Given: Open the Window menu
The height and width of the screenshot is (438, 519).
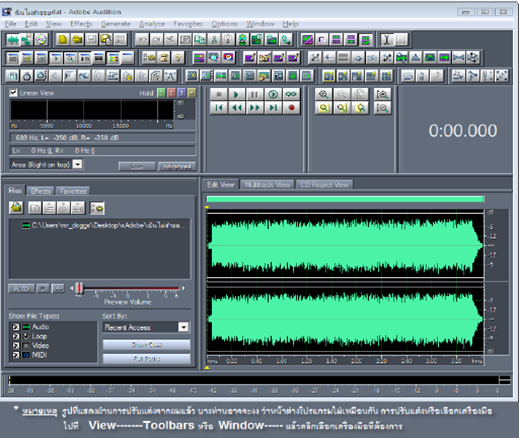Looking at the screenshot, I should click(x=260, y=24).
